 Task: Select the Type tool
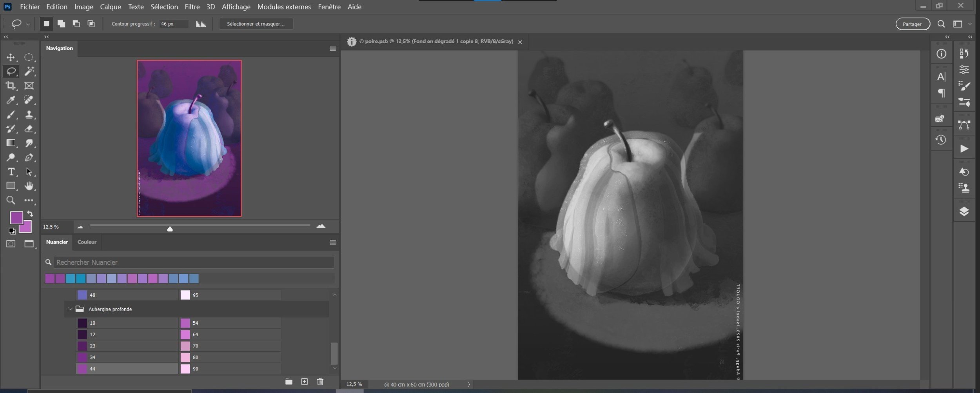[11, 172]
